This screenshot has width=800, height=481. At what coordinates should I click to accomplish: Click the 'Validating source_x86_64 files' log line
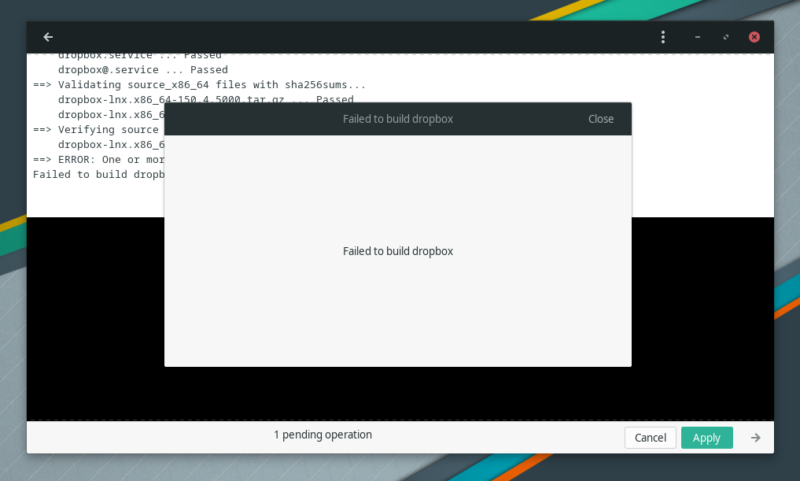pyautogui.click(x=199, y=85)
